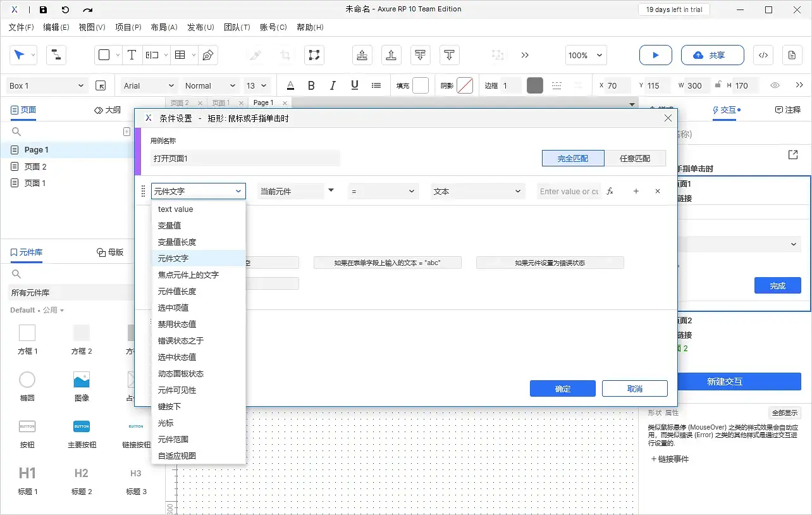Click the preview play button icon
The width and height of the screenshot is (812, 515).
[655, 55]
